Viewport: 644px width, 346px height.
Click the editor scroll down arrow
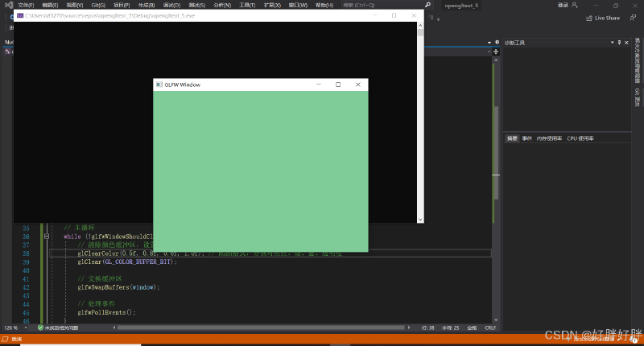pos(496,320)
